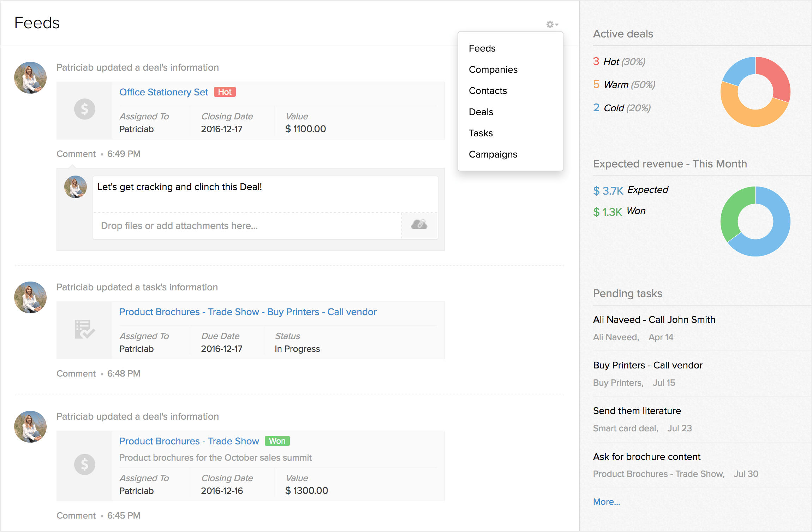Click the Won status tag on Product Brochures
812x532 pixels.
pyautogui.click(x=277, y=441)
